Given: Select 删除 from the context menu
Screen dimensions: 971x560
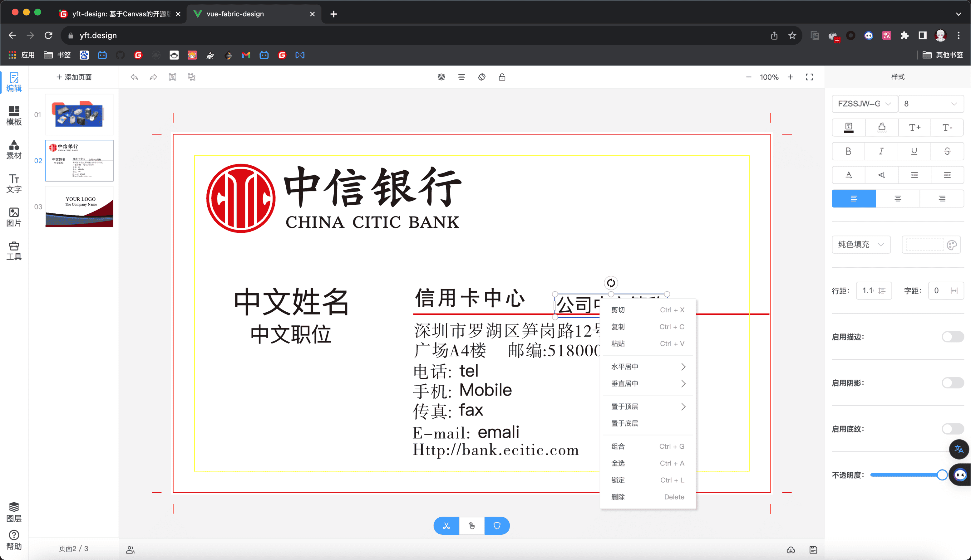Looking at the screenshot, I should coord(618,497).
